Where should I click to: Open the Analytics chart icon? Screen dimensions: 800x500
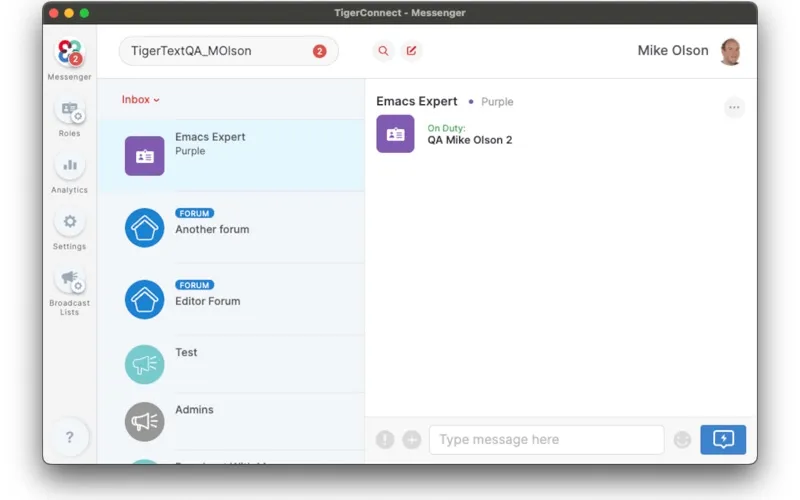[69, 165]
